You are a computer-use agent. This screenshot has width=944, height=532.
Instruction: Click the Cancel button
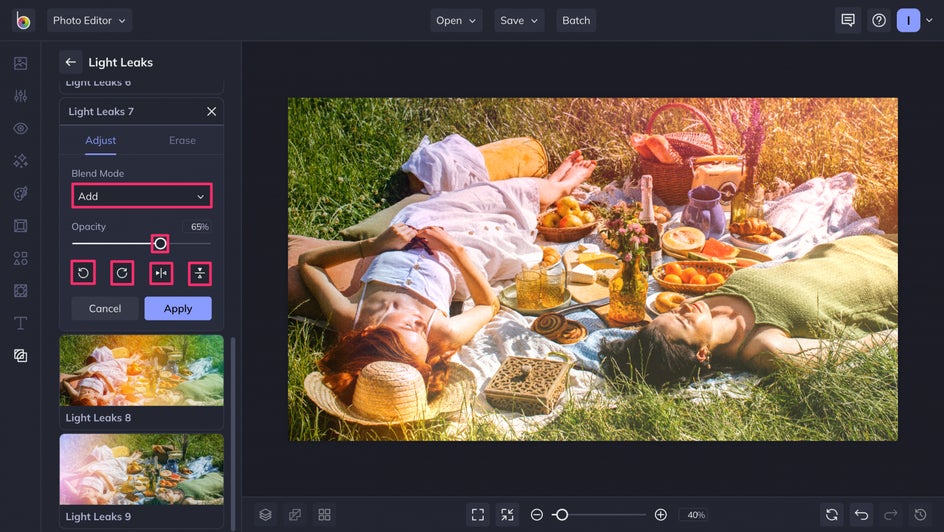105,308
